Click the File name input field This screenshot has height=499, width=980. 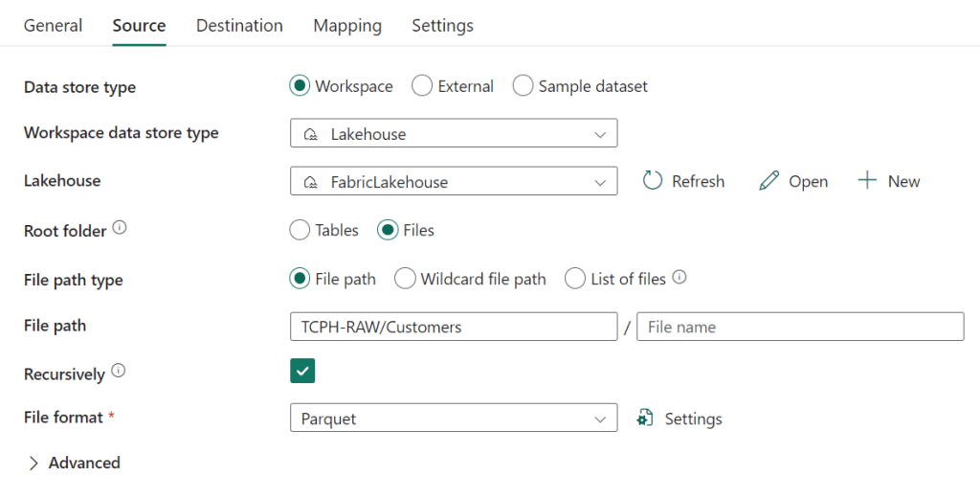pos(800,327)
